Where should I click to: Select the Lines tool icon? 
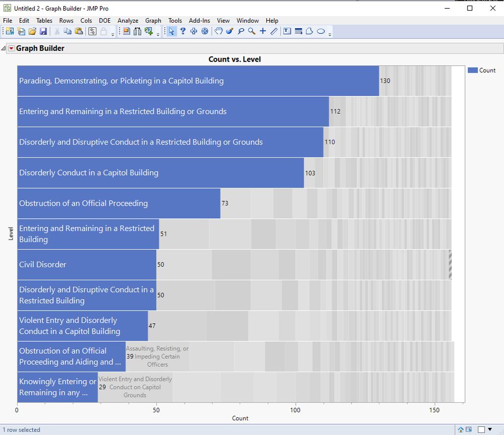coord(299,31)
